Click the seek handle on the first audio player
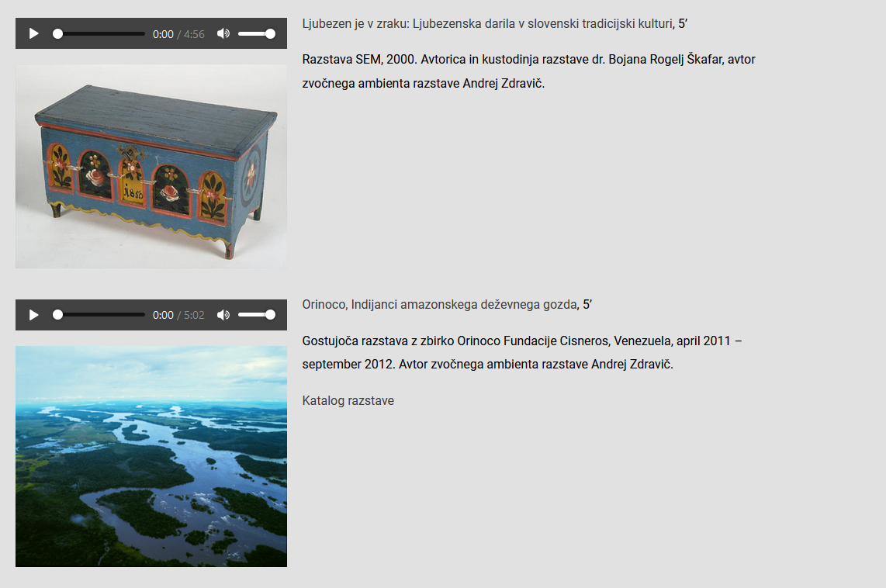This screenshot has height=588, width=886. (57, 33)
